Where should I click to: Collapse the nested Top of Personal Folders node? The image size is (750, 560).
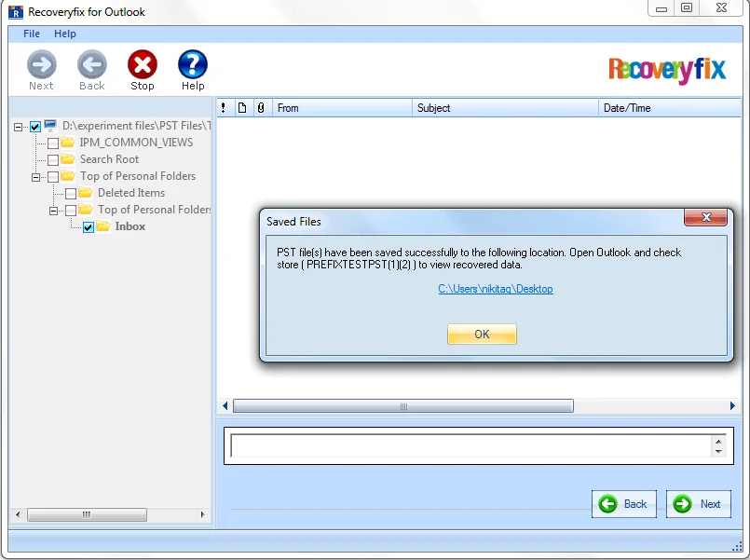[54, 211]
